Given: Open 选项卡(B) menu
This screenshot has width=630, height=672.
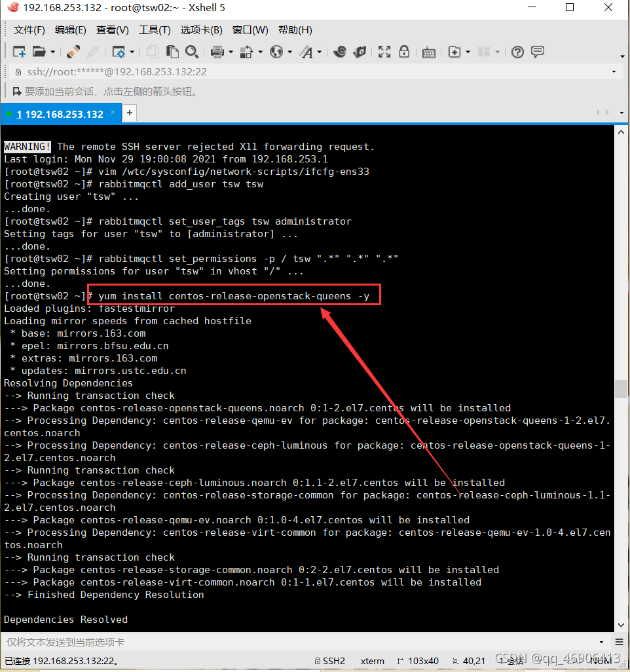Looking at the screenshot, I should coord(202,30).
